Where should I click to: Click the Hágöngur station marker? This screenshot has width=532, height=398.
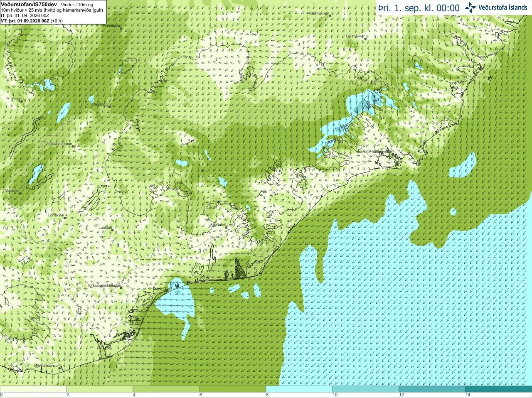coord(109,106)
